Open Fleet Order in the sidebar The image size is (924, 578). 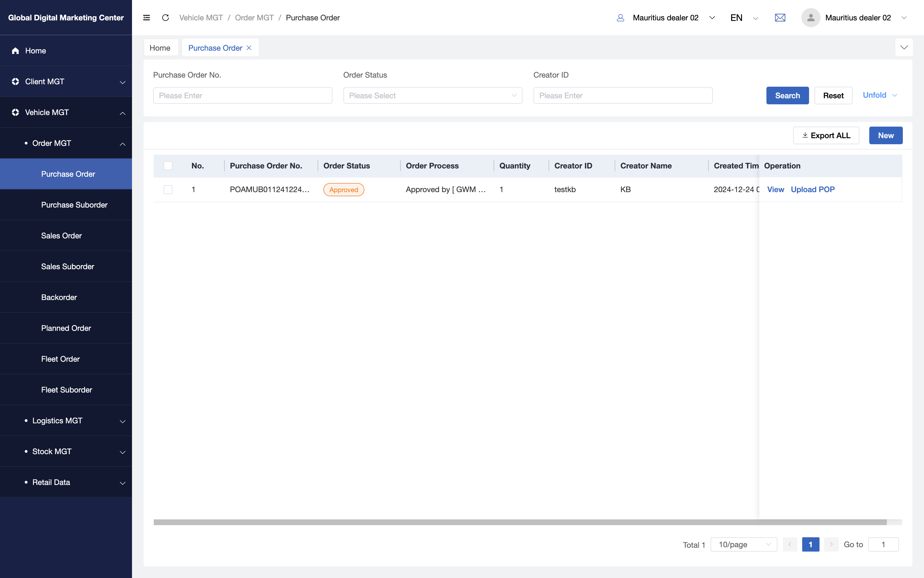[x=66, y=359]
